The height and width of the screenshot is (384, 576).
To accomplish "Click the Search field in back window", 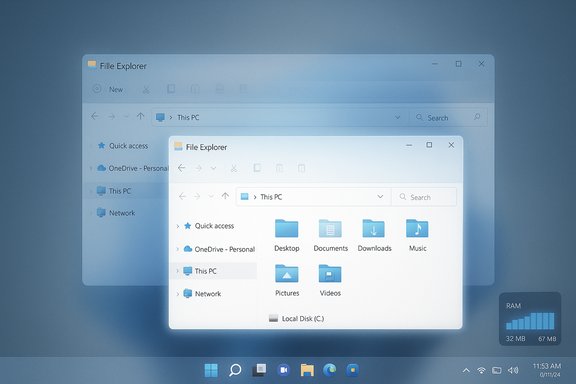I will (448, 118).
